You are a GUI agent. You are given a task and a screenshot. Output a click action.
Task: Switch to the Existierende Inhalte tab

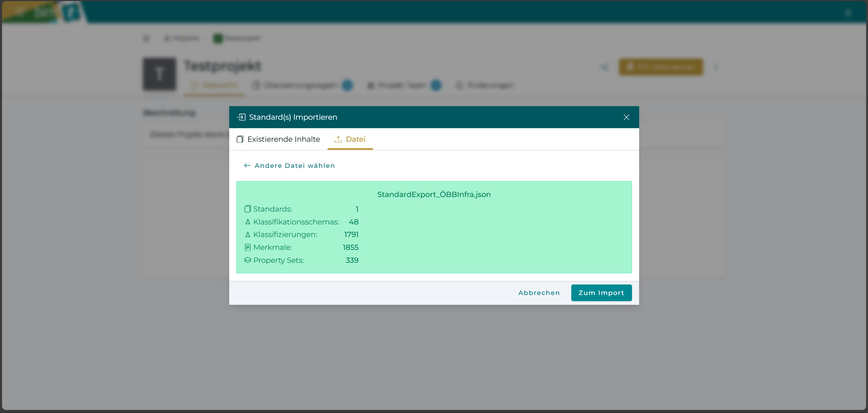tap(284, 139)
